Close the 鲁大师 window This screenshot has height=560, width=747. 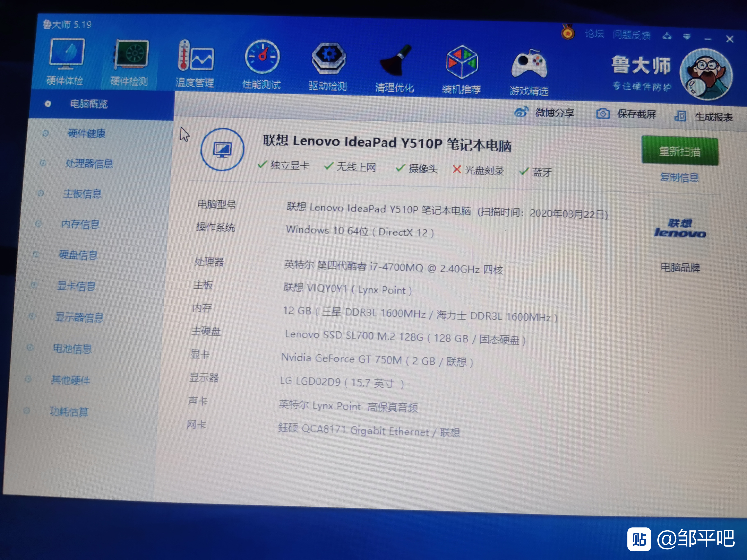click(729, 39)
